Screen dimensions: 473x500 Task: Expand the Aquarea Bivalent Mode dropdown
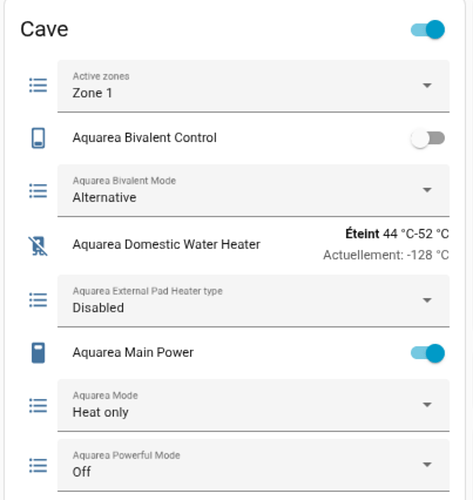tap(253, 190)
